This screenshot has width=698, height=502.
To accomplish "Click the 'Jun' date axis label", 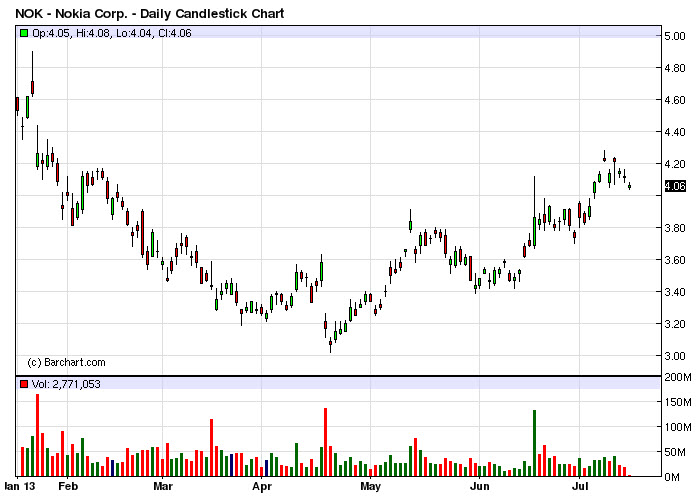I will (x=480, y=486).
